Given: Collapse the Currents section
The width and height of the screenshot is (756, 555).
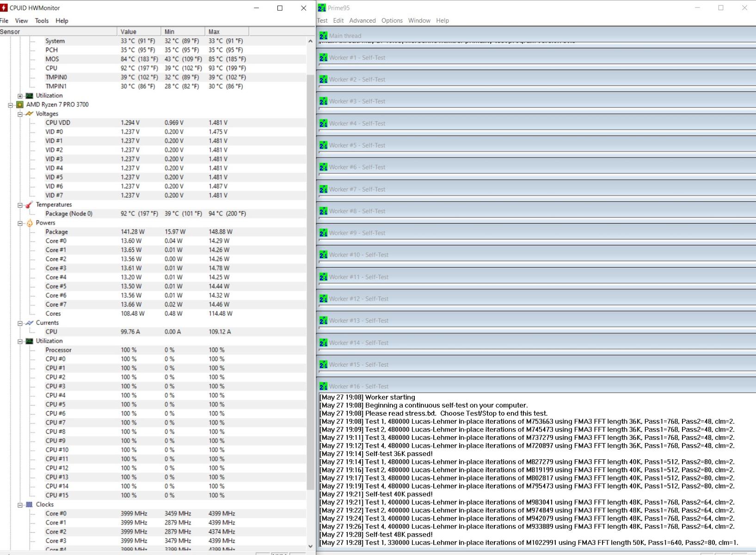Looking at the screenshot, I should pos(20,323).
